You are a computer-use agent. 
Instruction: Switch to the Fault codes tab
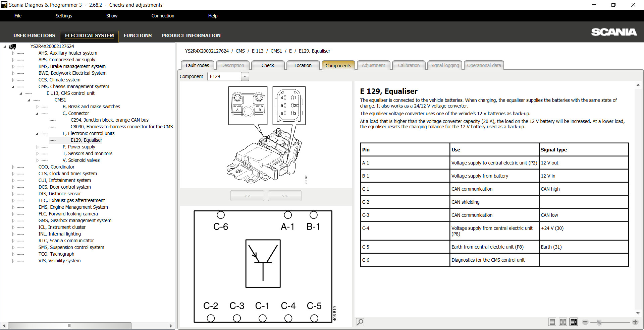tap(197, 65)
